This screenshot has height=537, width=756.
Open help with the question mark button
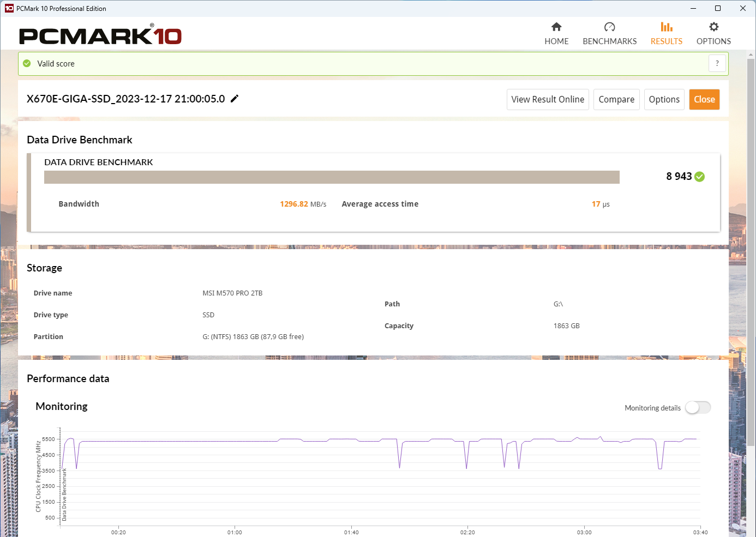coord(717,63)
